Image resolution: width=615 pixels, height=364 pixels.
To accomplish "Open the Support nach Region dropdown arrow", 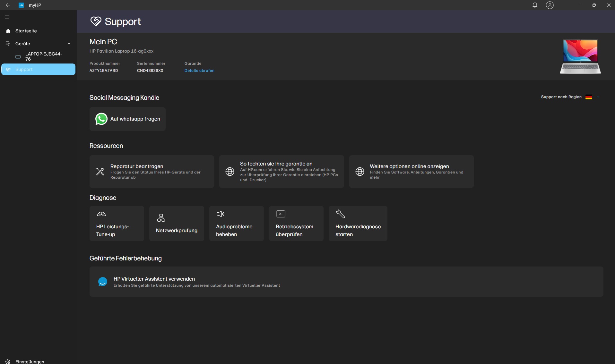I will point(598,97).
